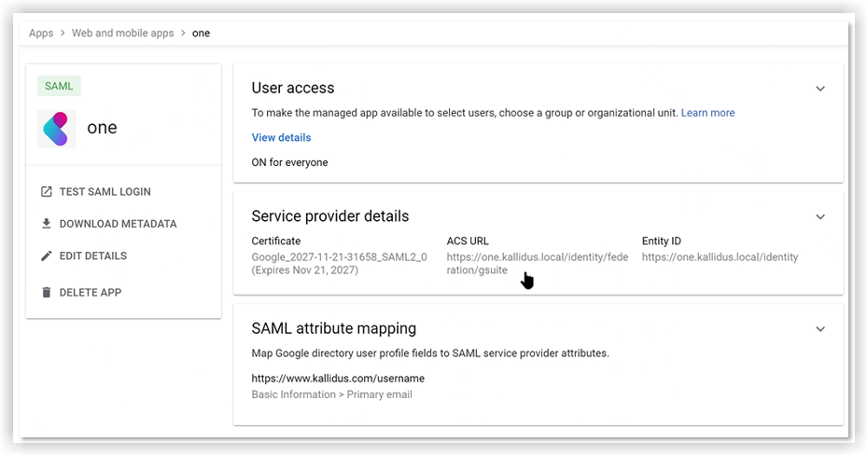Screen dimensions: 868x456
Task: Click TEST SAML LOGIN
Action: click(x=105, y=191)
